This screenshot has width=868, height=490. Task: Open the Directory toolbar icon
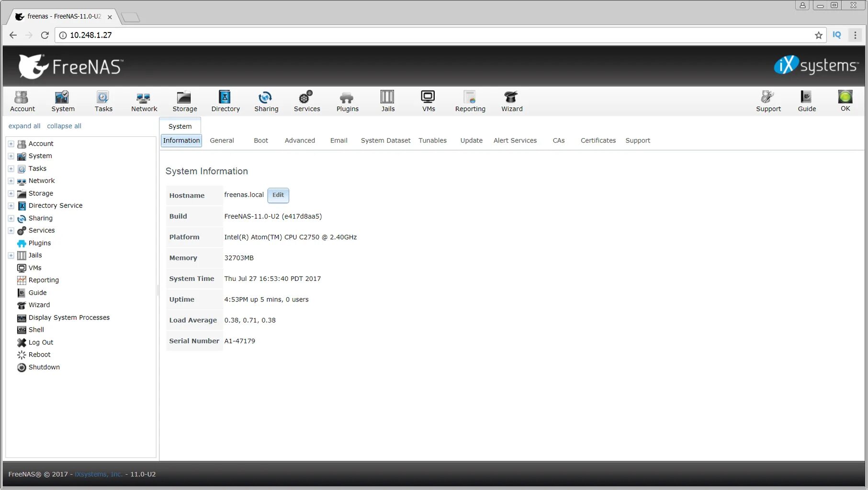coord(225,101)
